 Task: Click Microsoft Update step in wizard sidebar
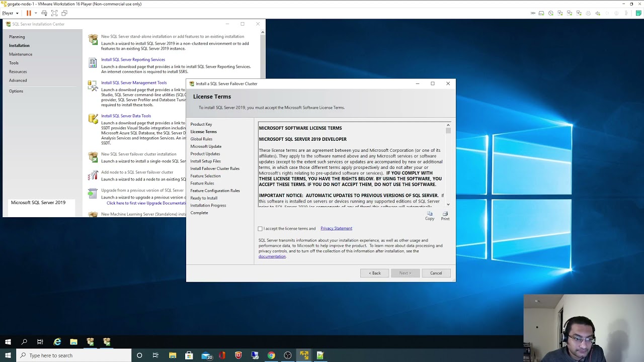point(206,146)
